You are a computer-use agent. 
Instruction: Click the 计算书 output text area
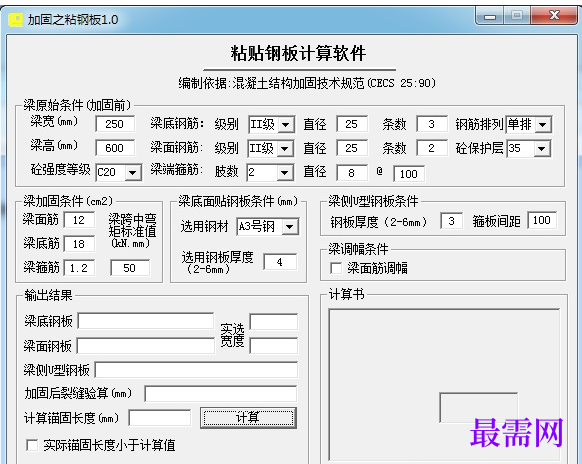point(444,385)
